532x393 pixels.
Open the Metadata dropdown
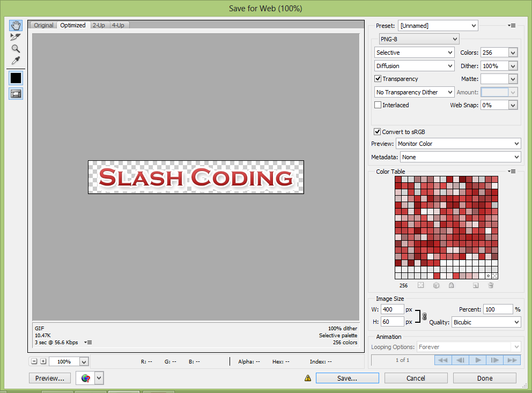(x=461, y=157)
